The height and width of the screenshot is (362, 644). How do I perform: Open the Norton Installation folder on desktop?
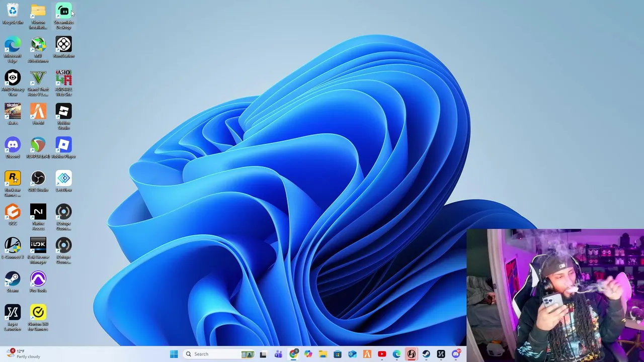tap(38, 16)
